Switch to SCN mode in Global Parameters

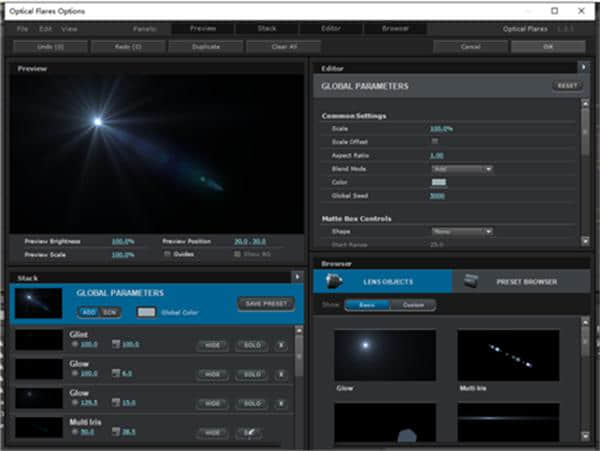click(109, 312)
